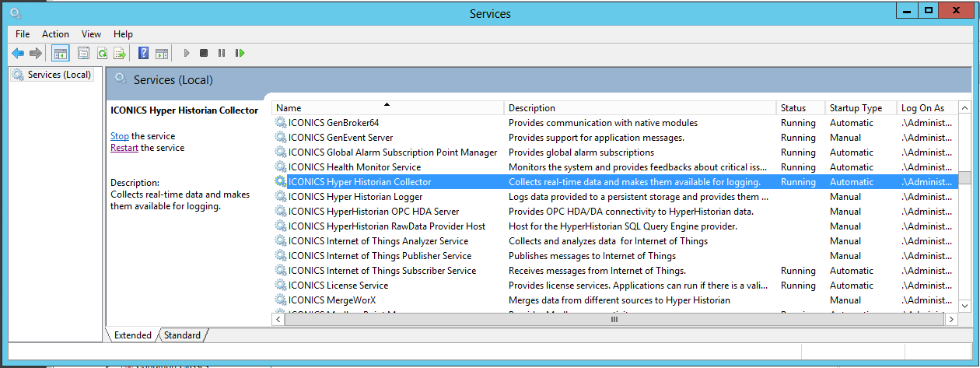Open the Action menu

coord(55,34)
